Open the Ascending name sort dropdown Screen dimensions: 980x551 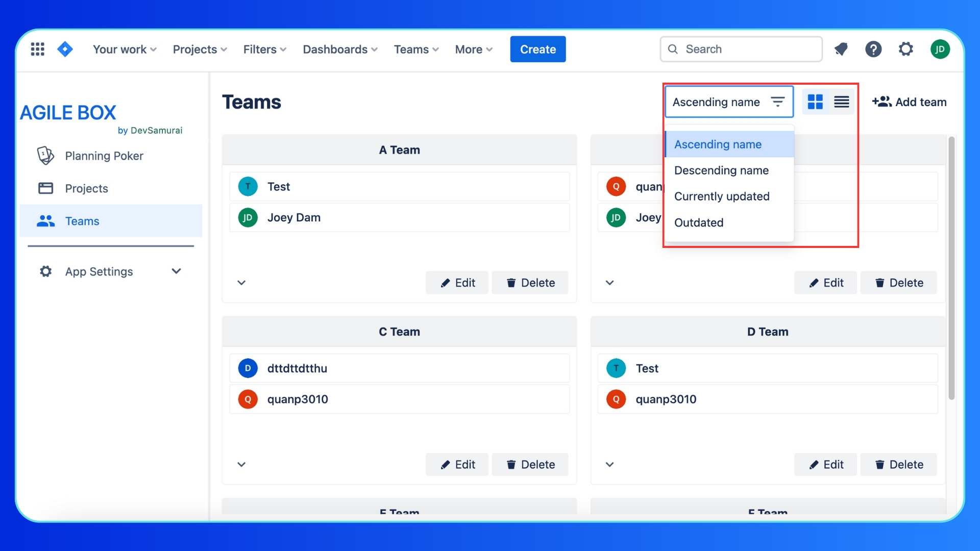[728, 102]
